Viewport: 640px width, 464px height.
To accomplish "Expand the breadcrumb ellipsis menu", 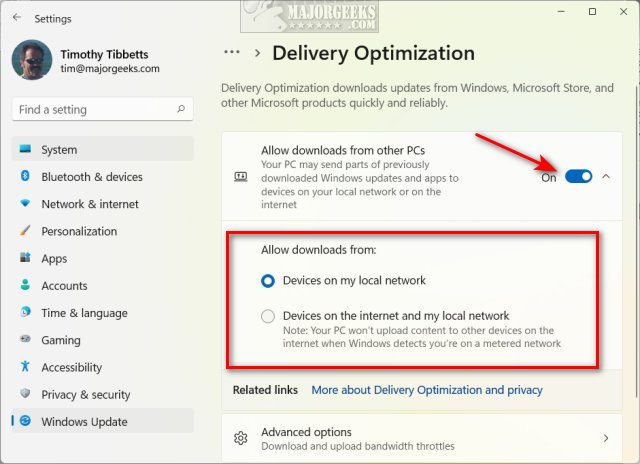I will click(x=231, y=52).
